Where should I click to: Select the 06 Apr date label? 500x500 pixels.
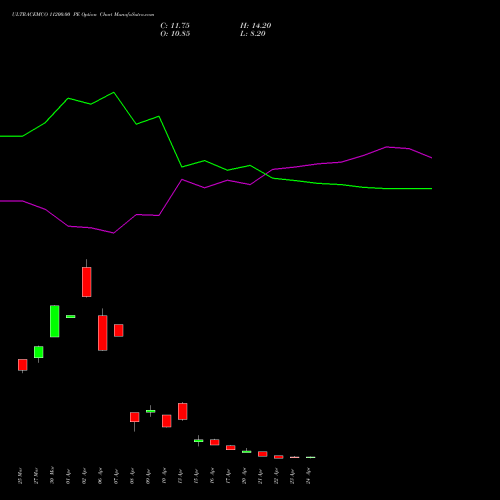click(100, 476)
